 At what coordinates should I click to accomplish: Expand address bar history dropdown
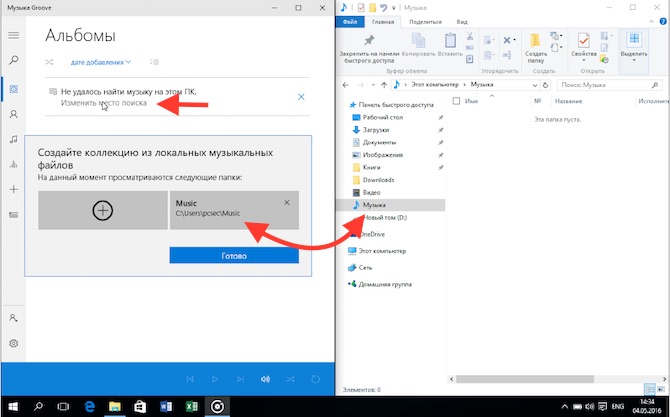pyautogui.click(x=535, y=85)
